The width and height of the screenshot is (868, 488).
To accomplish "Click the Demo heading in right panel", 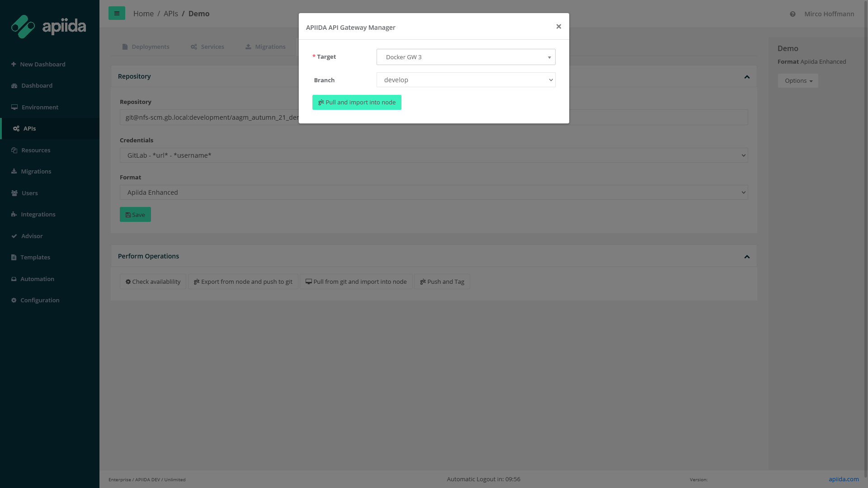I will click(x=788, y=48).
